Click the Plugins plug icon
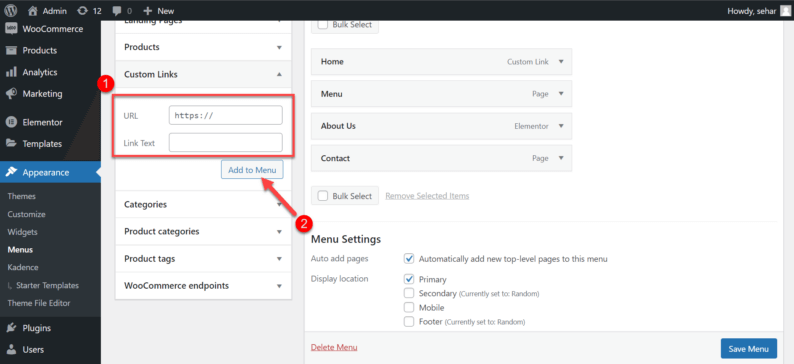 pyautogui.click(x=11, y=328)
